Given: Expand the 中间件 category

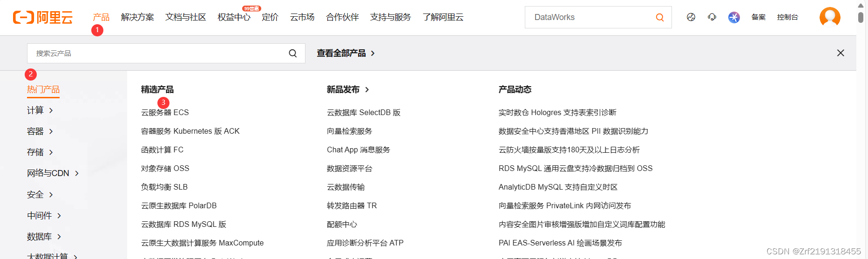Looking at the screenshot, I should point(44,216).
